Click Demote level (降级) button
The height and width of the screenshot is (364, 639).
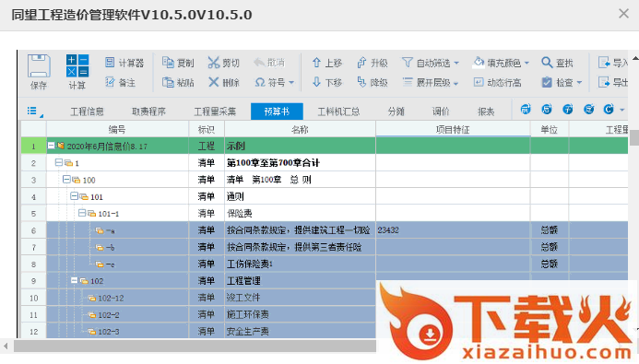tap(372, 83)
